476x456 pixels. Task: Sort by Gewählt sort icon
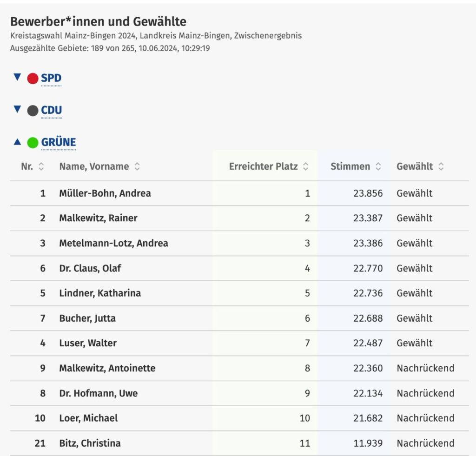click(x=441, y=166)
